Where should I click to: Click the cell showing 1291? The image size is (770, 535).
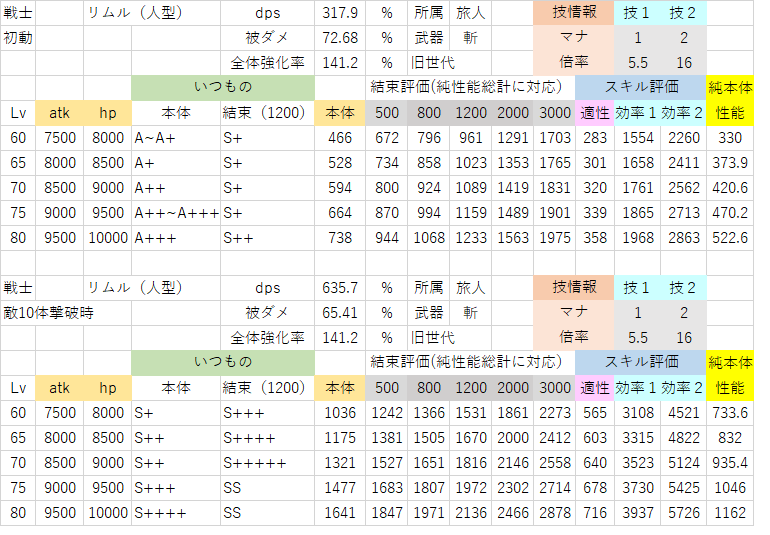[x=512, y=138]
